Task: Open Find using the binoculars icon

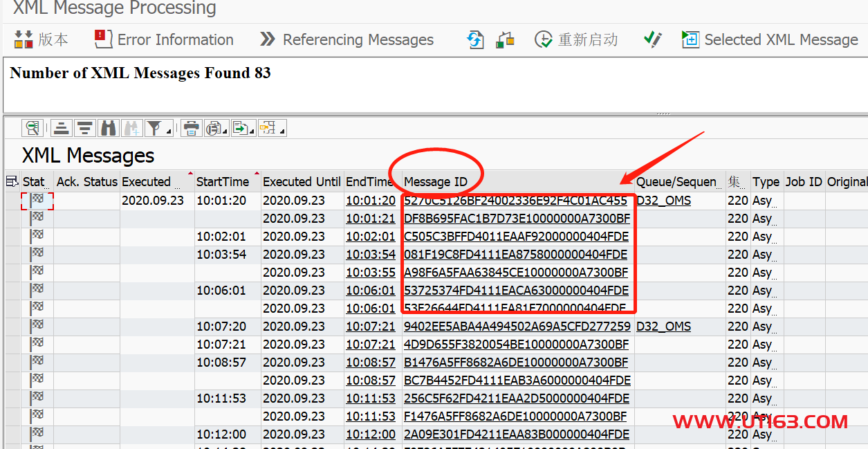Action: 108,127
